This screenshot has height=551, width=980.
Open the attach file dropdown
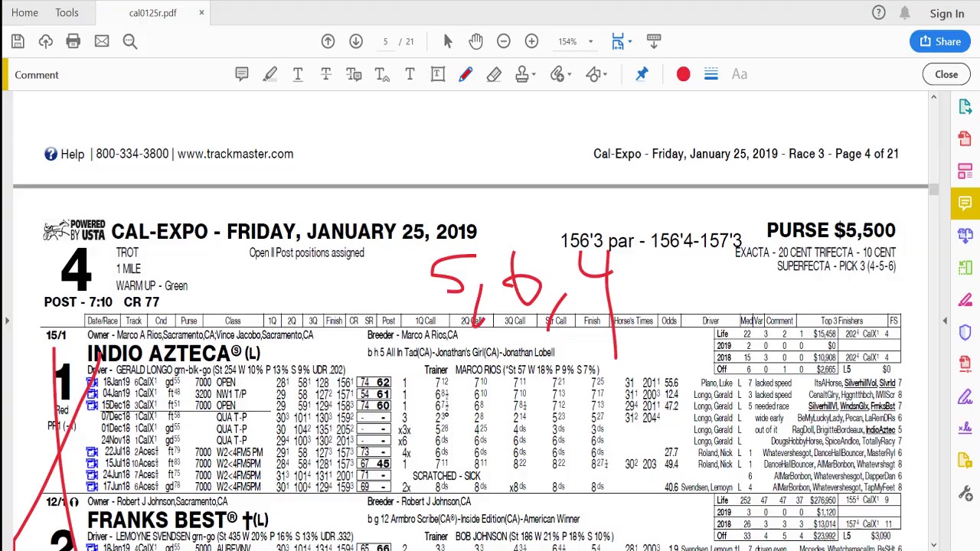[570, 75]
